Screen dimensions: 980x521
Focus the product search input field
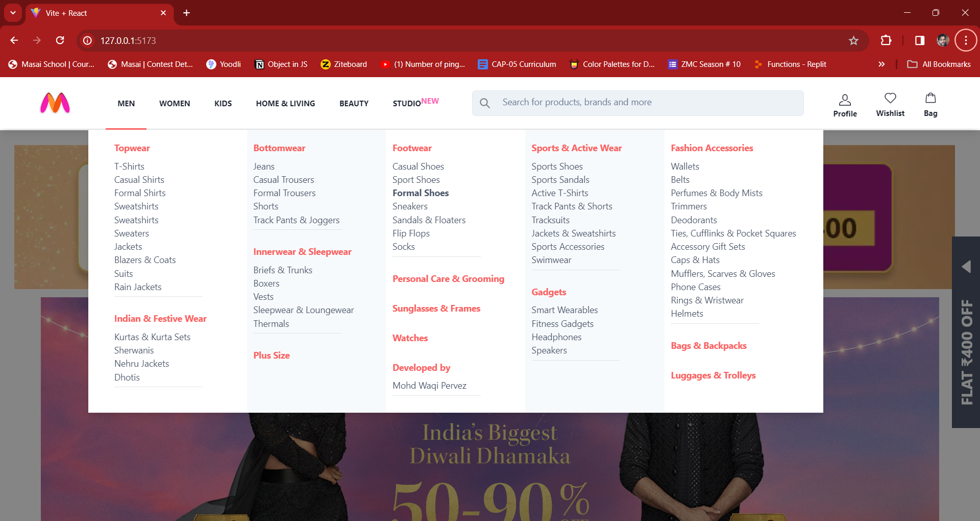pyautogui.click(x=638, y=103)
